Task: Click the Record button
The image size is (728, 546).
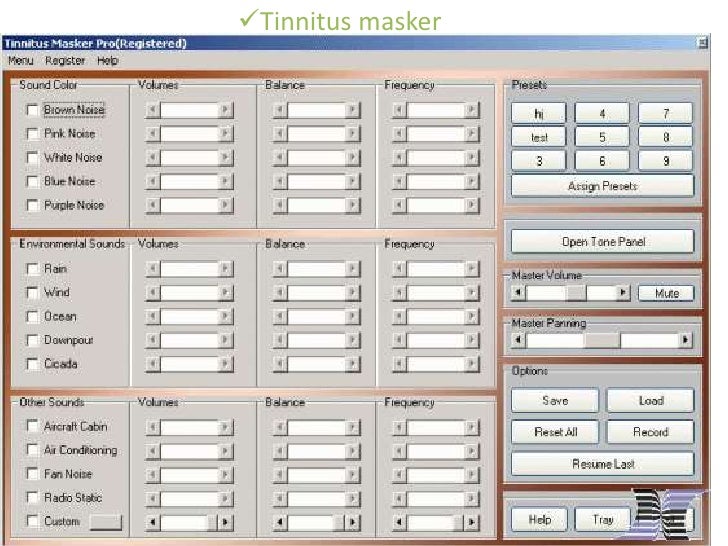Action: pos(650,432)
